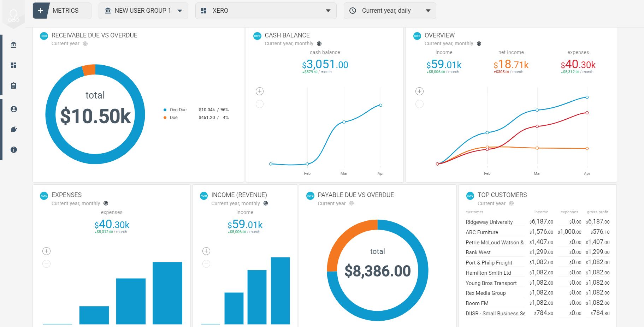Click the Xero icon on the Cash Balance card

(x=257, y=36)
